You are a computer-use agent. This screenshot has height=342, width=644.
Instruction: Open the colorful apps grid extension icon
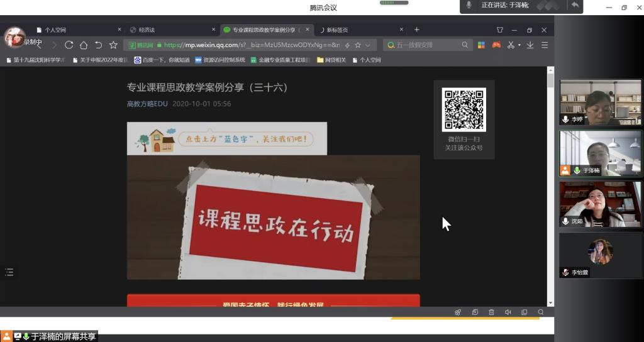click(x=481, y=45)
